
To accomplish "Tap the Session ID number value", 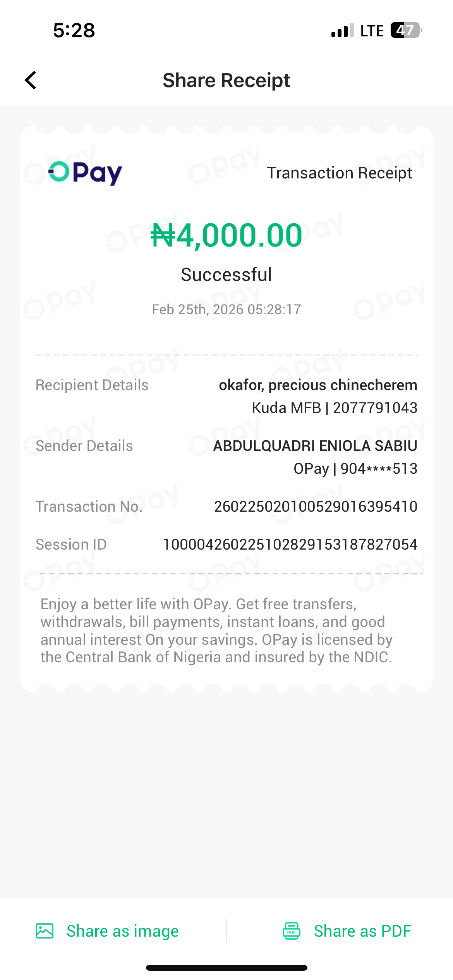I will 290,544.
